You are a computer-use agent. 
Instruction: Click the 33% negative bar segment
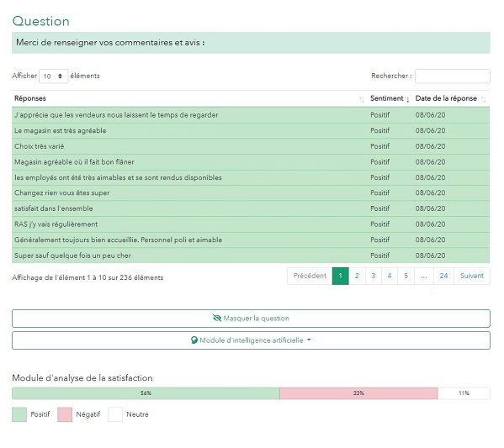coord(358,393)
